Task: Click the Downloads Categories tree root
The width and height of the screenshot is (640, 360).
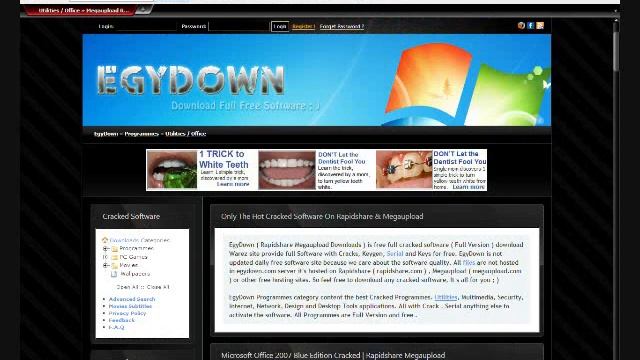Action: (x=139, y=240)
